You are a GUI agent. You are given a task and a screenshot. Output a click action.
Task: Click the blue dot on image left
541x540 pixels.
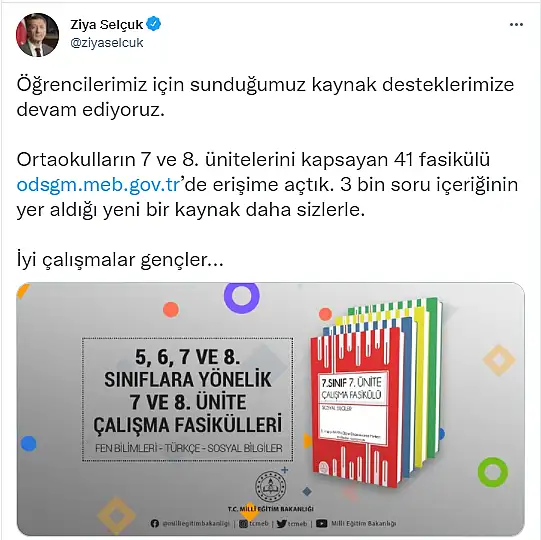tap(29, 443)
